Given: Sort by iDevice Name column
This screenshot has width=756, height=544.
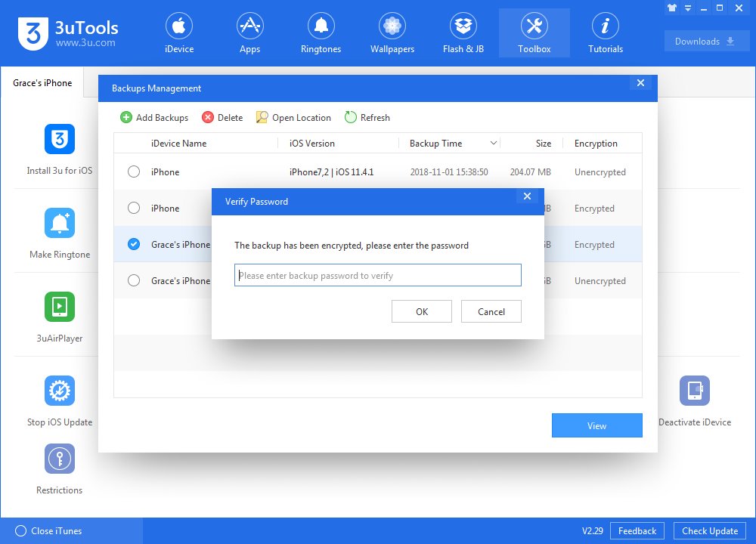Looking at the screenshot, I should 178,143.
